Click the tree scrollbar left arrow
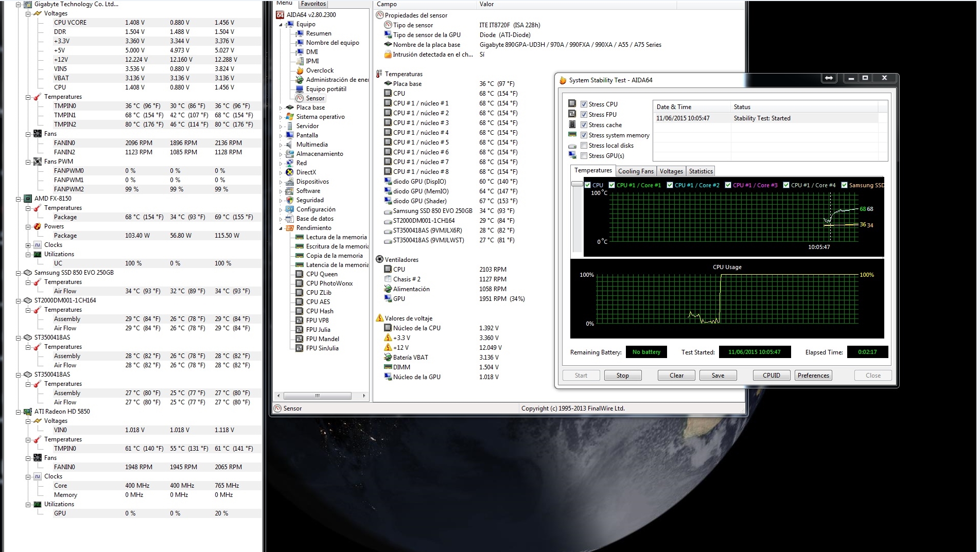 coord(279,396)
